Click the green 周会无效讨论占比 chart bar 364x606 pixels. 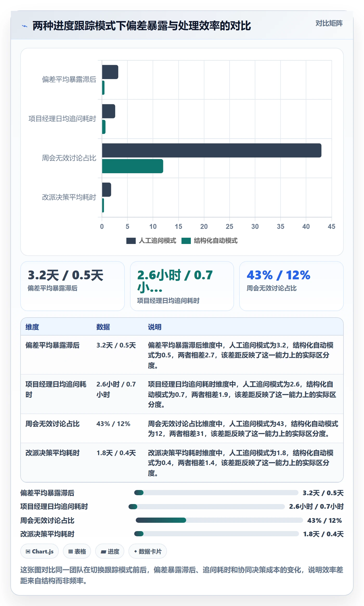coord(133,166)
